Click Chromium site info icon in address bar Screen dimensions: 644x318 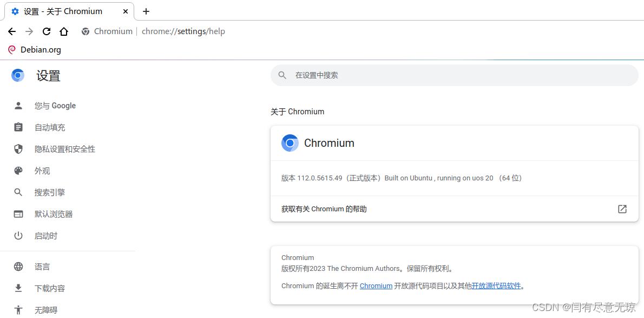[x=86, y=31]
